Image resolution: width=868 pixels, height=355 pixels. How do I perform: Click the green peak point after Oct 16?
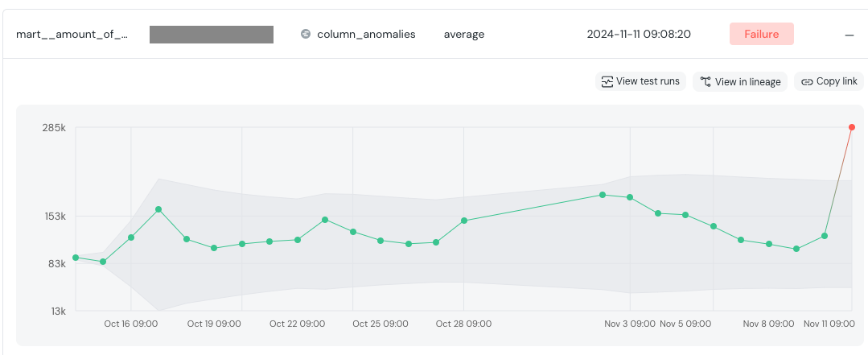(158, 209)
